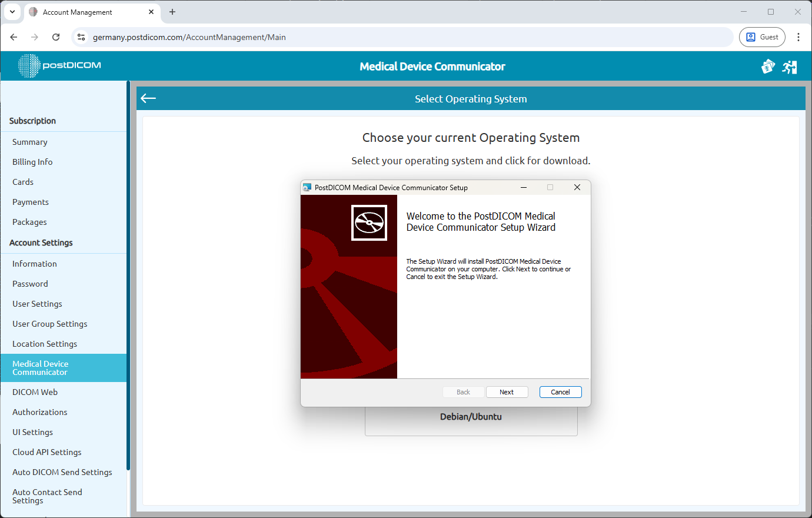Click the back navigation arrow in the browser
This screenshot has height=518, width=812.
[14, 36]
